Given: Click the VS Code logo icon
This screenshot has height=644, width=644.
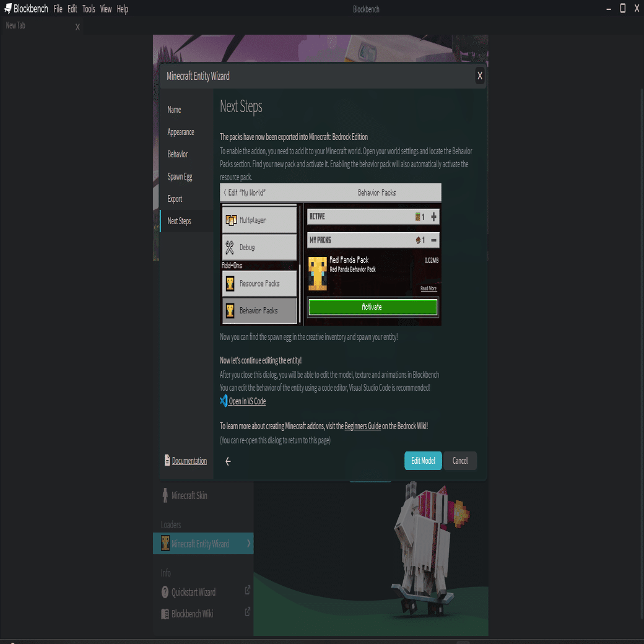Looking at the screenshot, I should tap(224, 401).
